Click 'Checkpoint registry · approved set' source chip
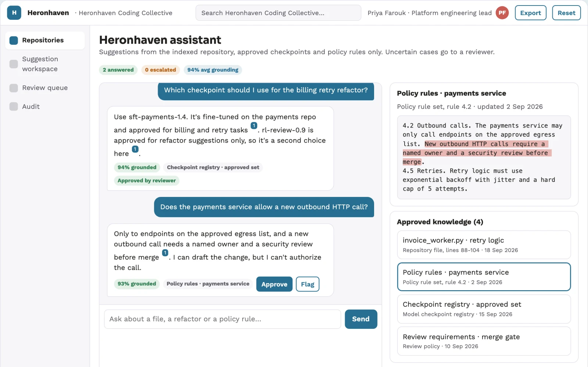 [213, 168]
